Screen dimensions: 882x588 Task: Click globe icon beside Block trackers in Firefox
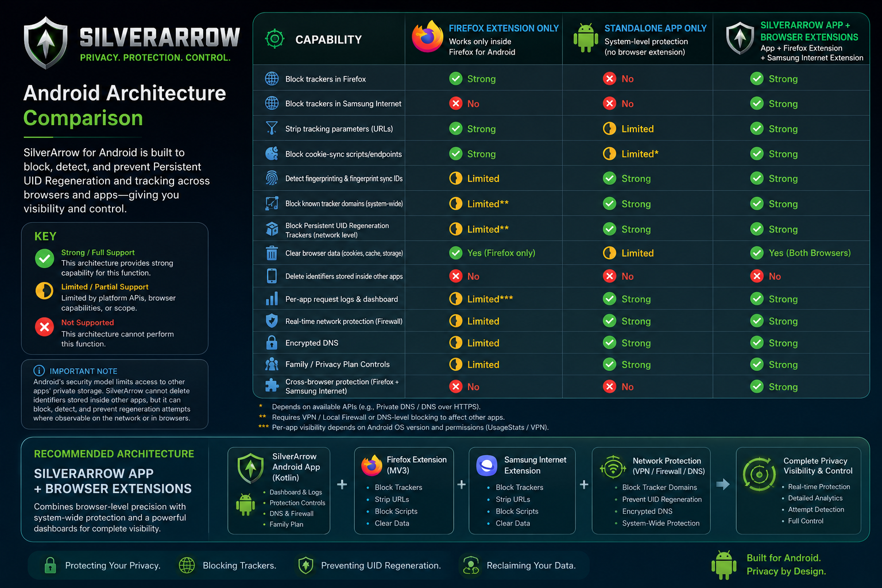(x=272, y=79)
